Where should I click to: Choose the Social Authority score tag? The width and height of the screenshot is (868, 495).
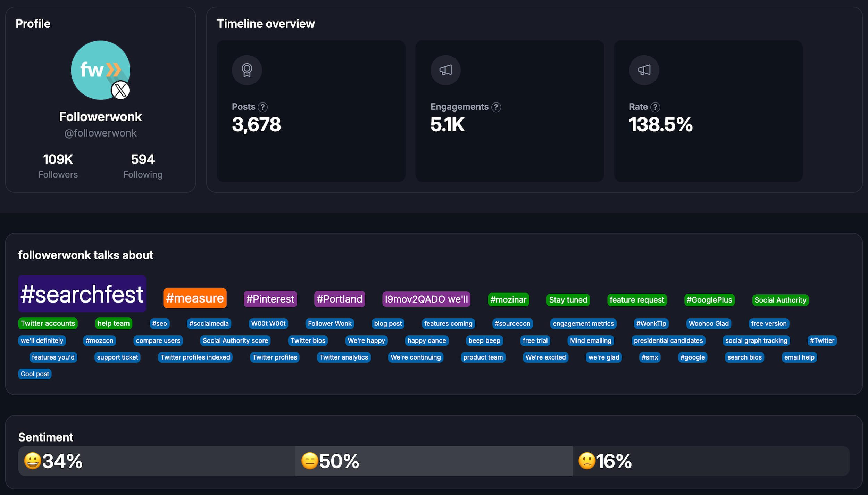click(x=235, y=340)
